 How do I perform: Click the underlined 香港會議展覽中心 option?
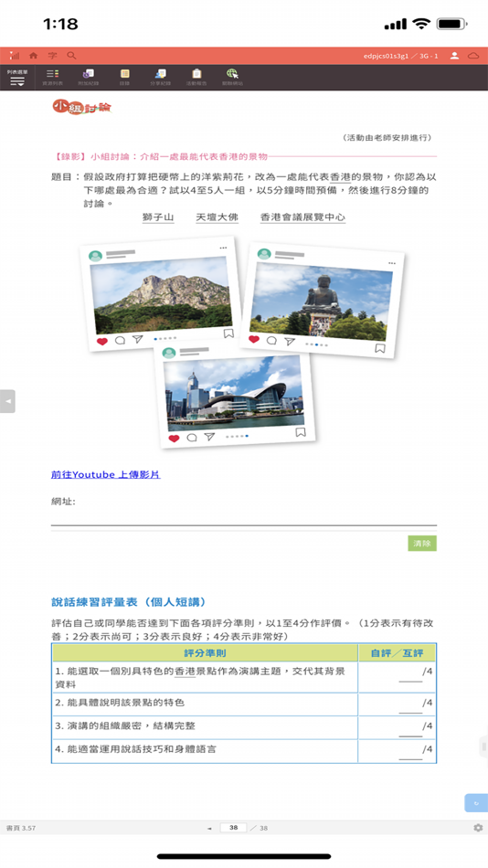[302, 217]
